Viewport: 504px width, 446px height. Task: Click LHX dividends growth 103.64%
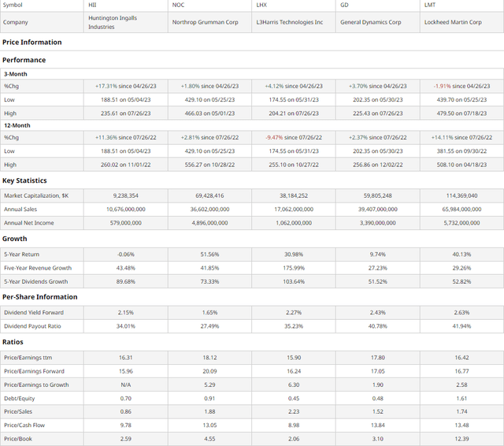[294, 281]
